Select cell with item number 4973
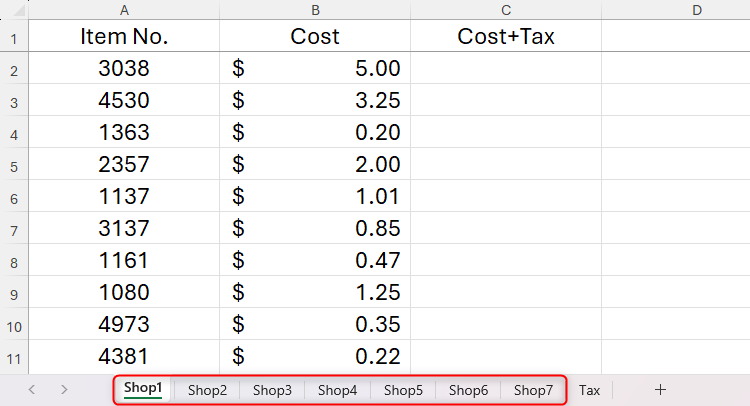The image size is (750, 406). point(124,325)
